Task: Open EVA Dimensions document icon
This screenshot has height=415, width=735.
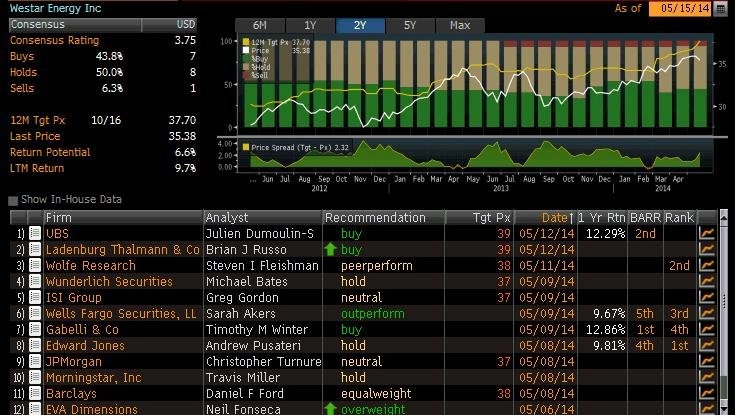Action: tap(35, 408)
